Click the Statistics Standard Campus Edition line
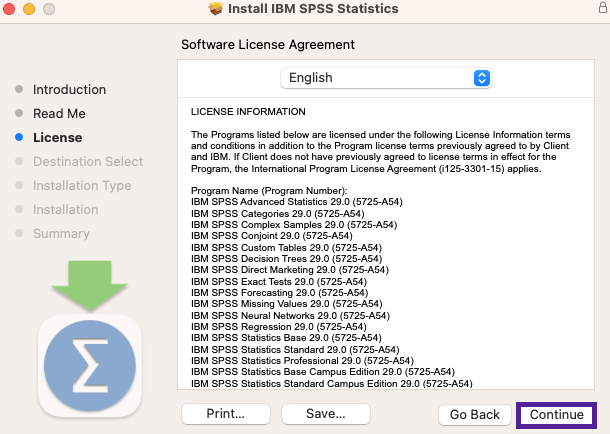 pyautogui.click(x=332, y=383)
